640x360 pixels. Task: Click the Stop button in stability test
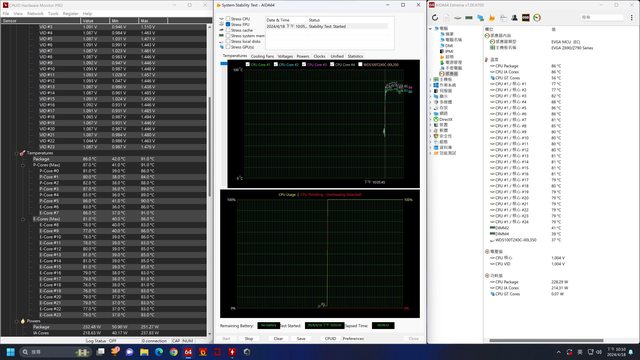(x=249, y=338)
